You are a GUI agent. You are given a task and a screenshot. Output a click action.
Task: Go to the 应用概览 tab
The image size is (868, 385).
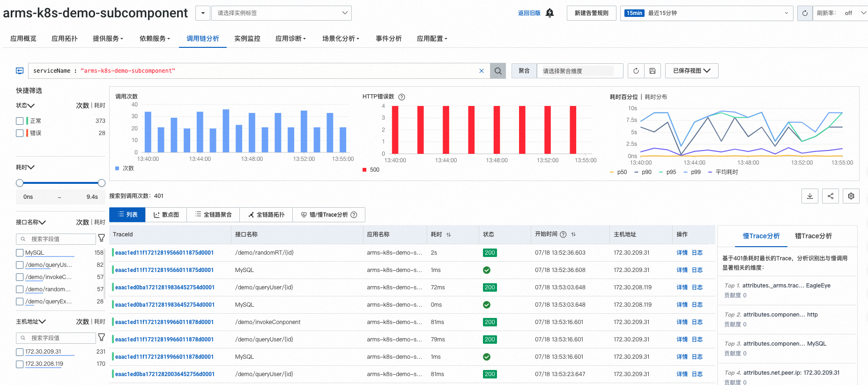23,38
